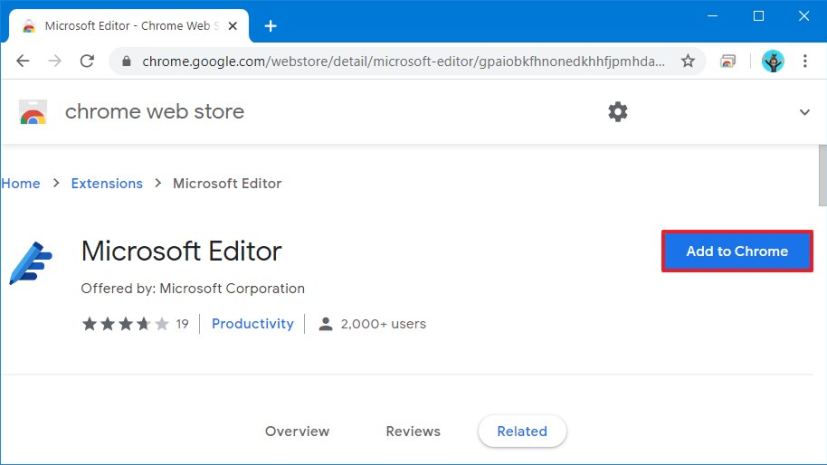The width and height of the screenshot is (827, 465).
Task: Click Microsoft Editor breadcrumb text
Action: click(227, 183)
